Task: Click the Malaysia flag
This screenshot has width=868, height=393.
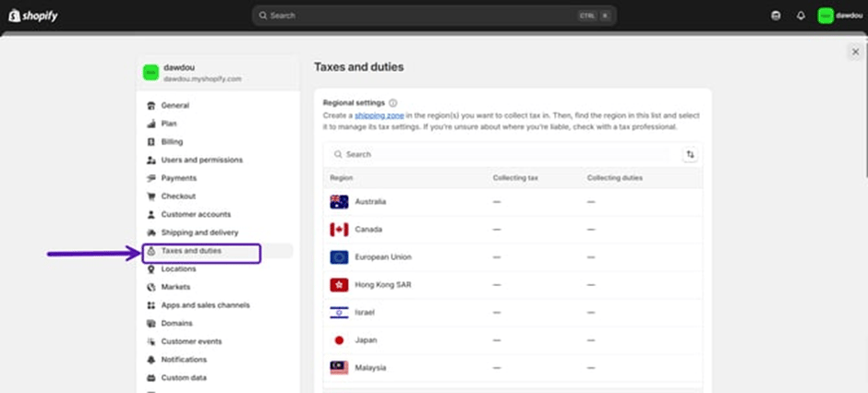Action: 339,367
